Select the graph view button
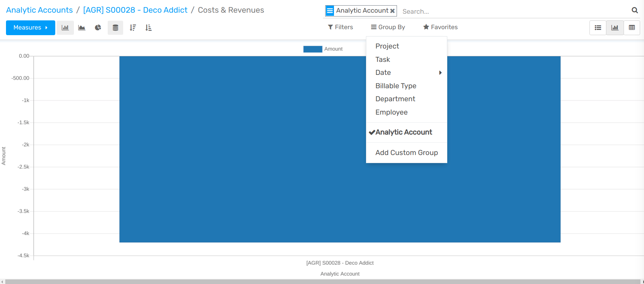The image size is (644, 284). (615, 28)
